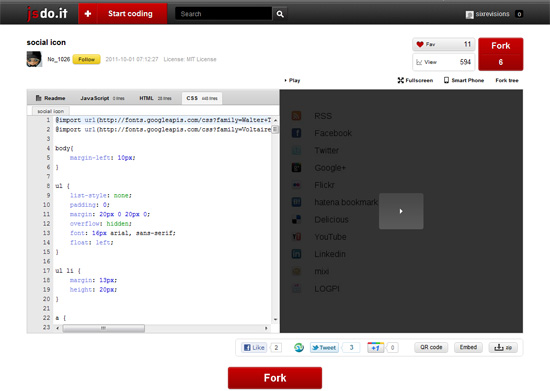Click the horizontal scroll right arrow
This screenshot has height=391, width=550.
pyautogui.click(x=266, y=328)
